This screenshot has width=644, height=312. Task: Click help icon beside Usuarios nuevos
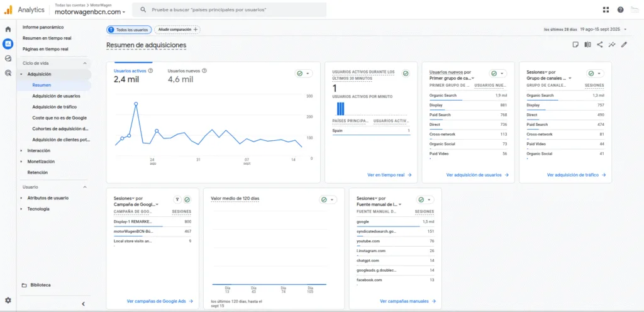(x=204, y=70)
